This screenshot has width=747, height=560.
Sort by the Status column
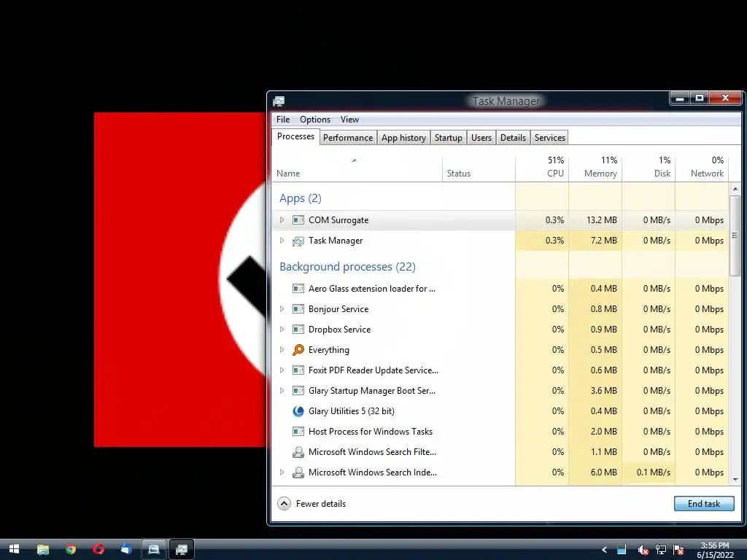point(479,168)
